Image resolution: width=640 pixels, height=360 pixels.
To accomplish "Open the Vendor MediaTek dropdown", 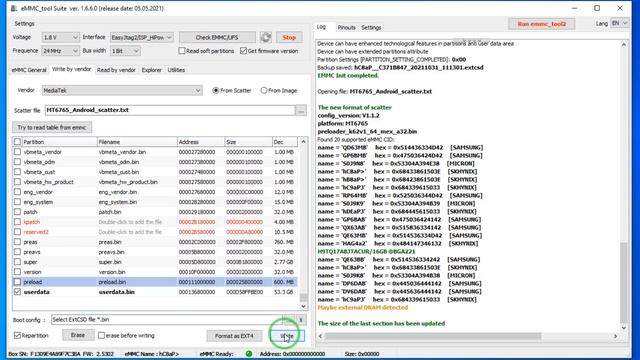I will (x=122, y=91).
